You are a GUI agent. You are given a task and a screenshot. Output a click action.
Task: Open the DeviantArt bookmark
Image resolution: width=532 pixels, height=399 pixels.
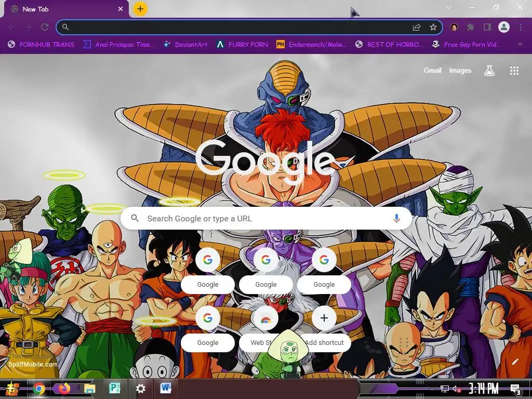(x=185, y=45)
